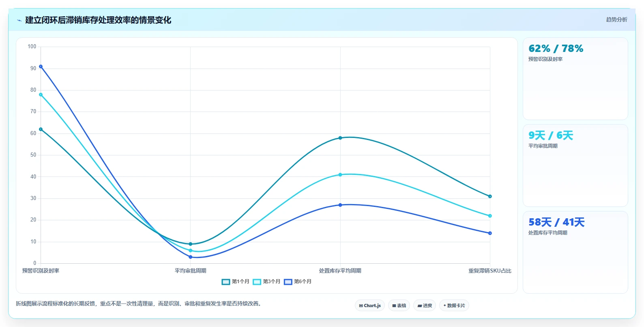Select the Chart.js tag
This screenshot has height=327, width=644.
[370, 305]
